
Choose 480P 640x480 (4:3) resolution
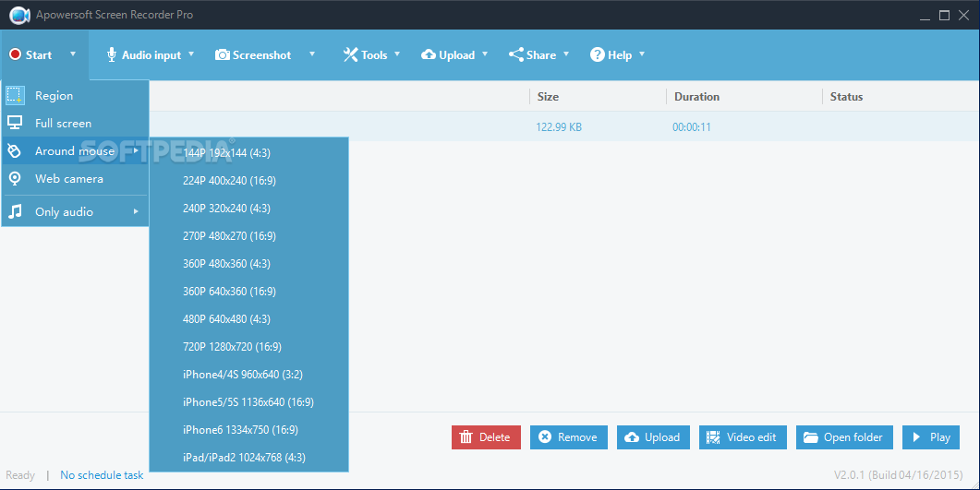248,319
